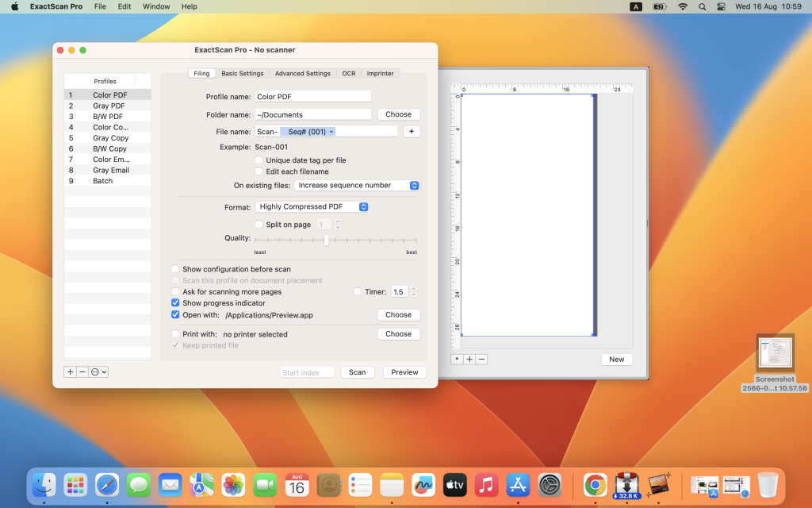Screen dimensions: 812x508
Task: Open Finder from the dock
Action: (x=44, y=485)
